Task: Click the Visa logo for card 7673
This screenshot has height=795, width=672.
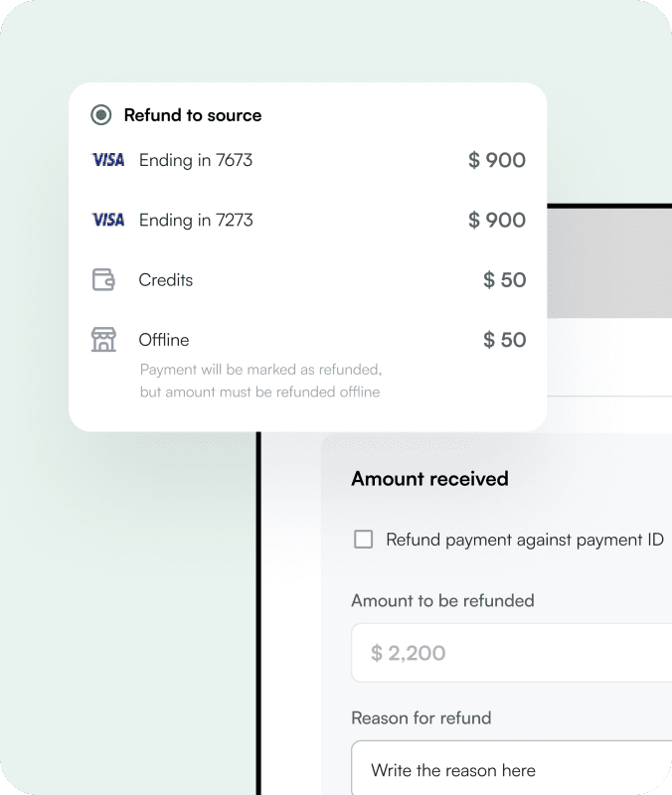Action: tap(108, 160)
